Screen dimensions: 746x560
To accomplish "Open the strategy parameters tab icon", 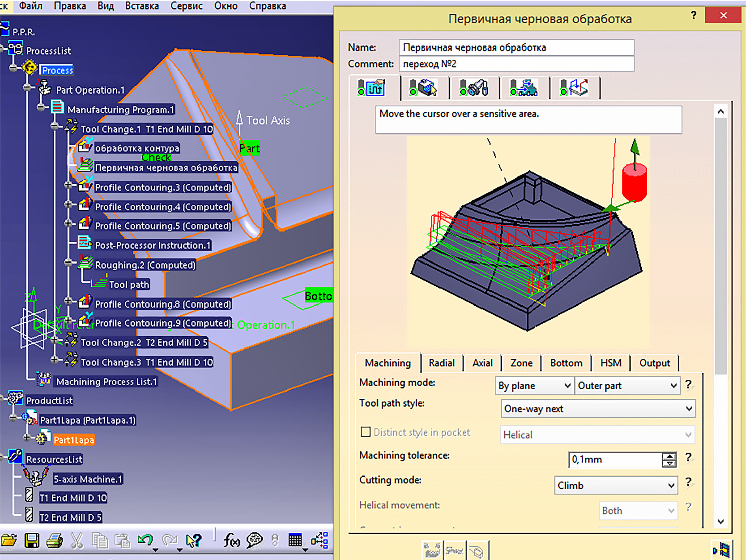I will pyautogui.click(x=371, y=88).
